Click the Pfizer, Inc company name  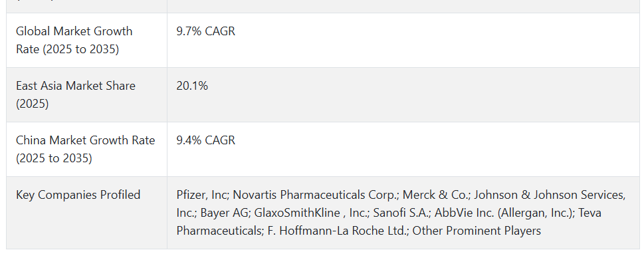201,195
